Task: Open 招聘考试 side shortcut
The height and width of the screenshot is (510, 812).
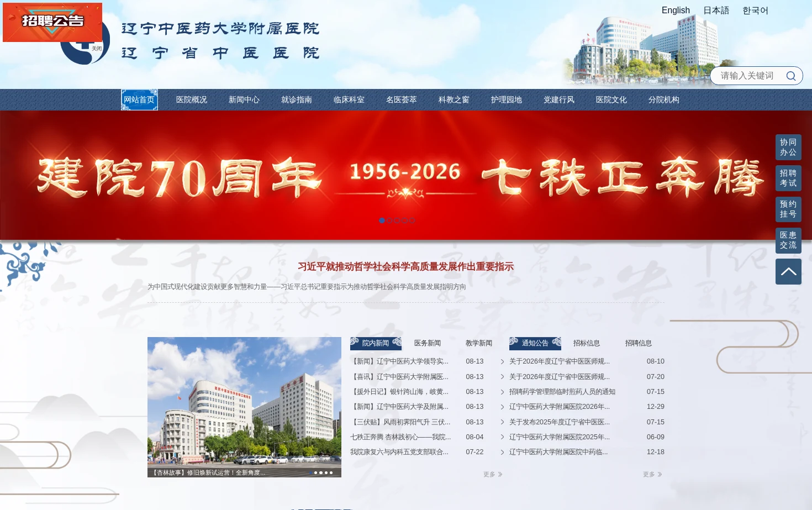Action: pos(788,178)
